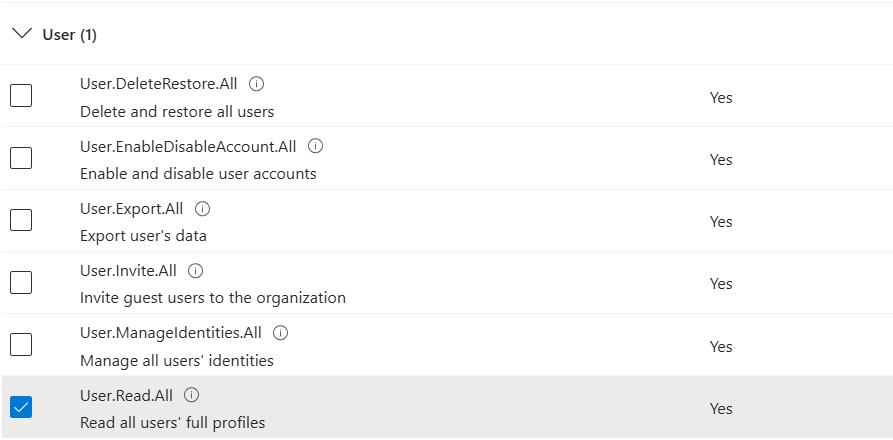Click the User.Invite.All info icon
This screenshot has height=440, width=893.
tap(196, 271)
